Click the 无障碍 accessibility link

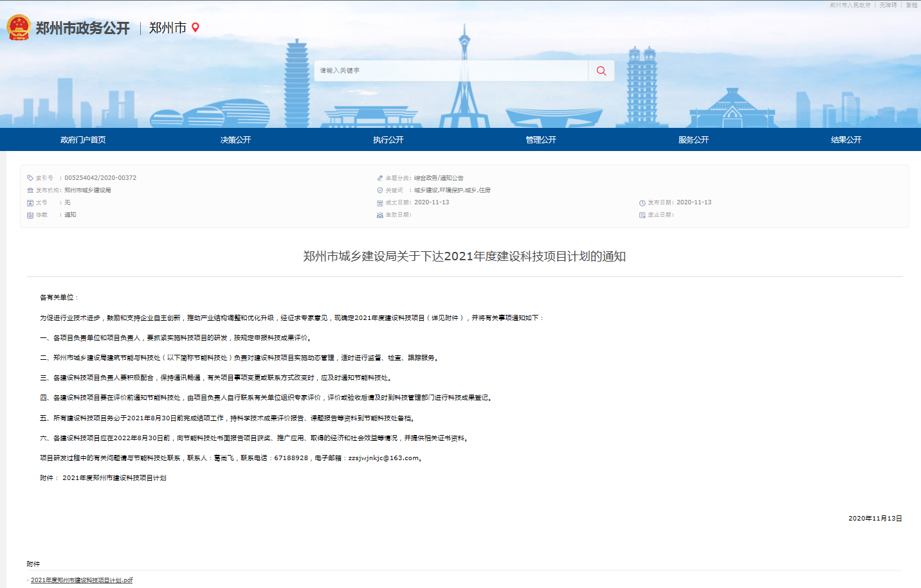point(888,5)
